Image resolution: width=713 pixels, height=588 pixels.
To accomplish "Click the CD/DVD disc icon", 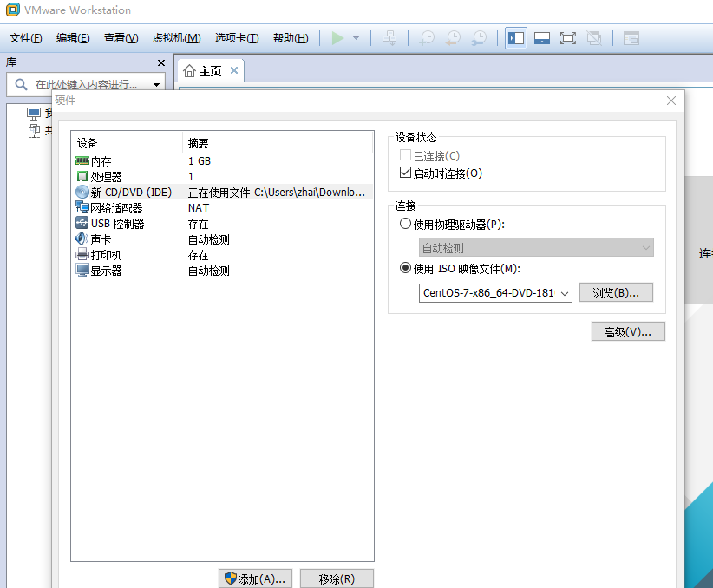I will pyautogui.click(x=82, y=192).
